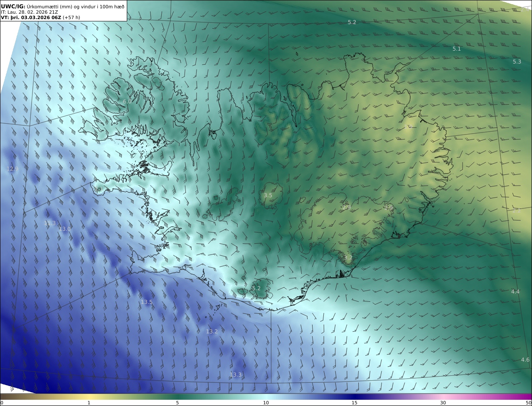This screenshot has height=406, width=532.
Task: Select the 5.3 value label
Action: (517, 61)
